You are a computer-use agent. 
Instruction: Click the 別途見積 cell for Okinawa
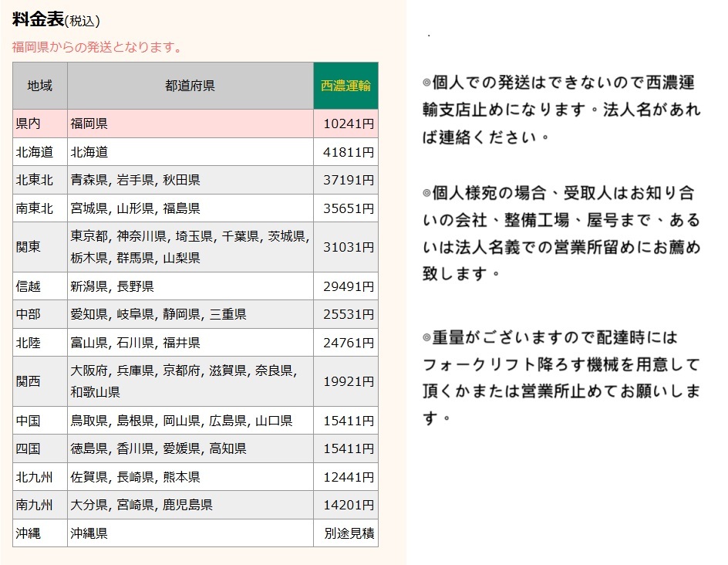tap(345, 533)
